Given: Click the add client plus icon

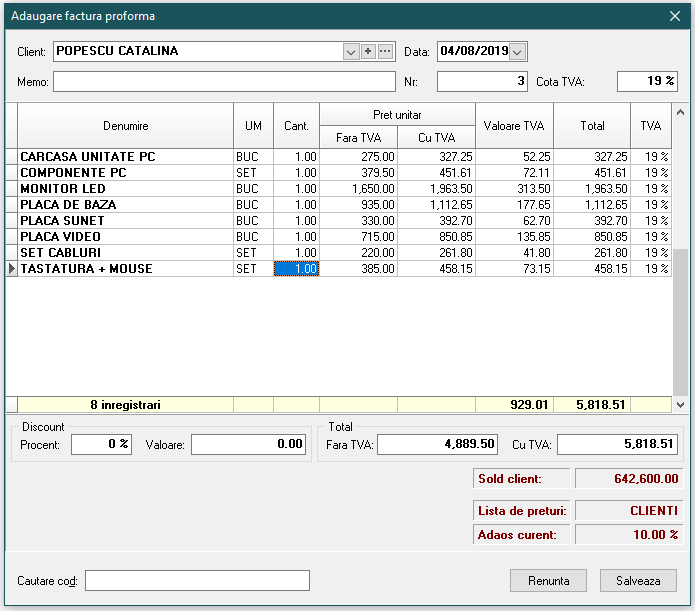Looking at the screenshot, I should click(x=367, y=51).
